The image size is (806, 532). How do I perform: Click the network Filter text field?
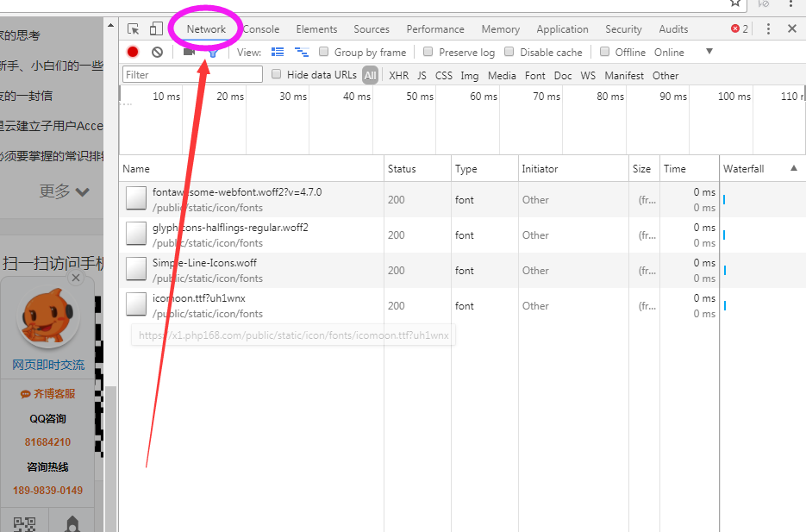[x=192, y=75]
